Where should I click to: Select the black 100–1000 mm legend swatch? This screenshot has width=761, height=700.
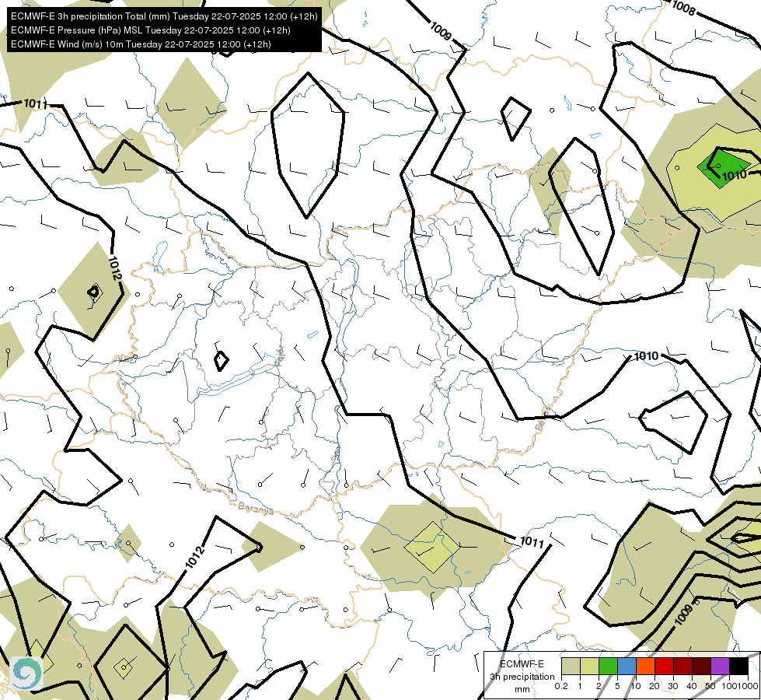(x=738, y=666)
